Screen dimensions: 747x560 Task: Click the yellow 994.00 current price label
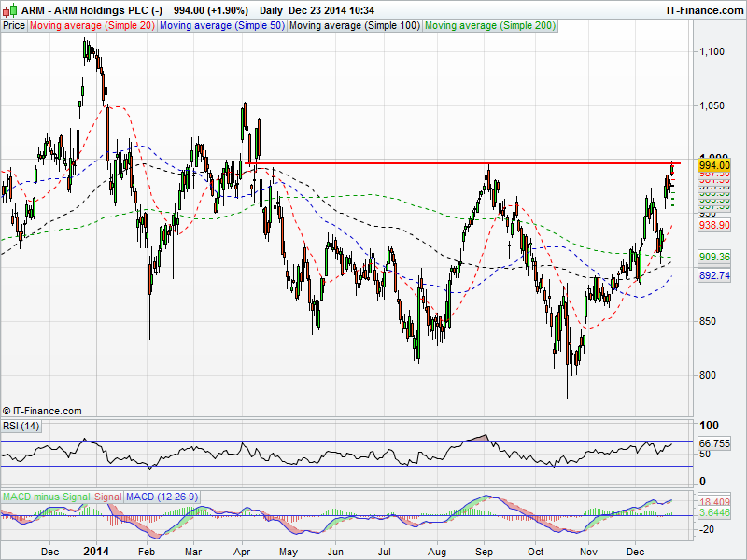pos(714,165)
